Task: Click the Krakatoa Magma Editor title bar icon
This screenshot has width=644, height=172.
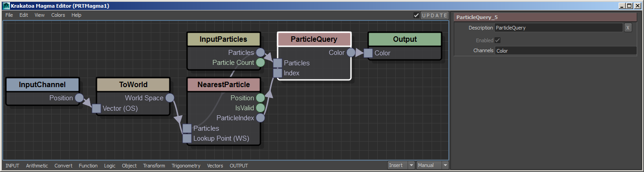Action: click(x=5, y=5)
